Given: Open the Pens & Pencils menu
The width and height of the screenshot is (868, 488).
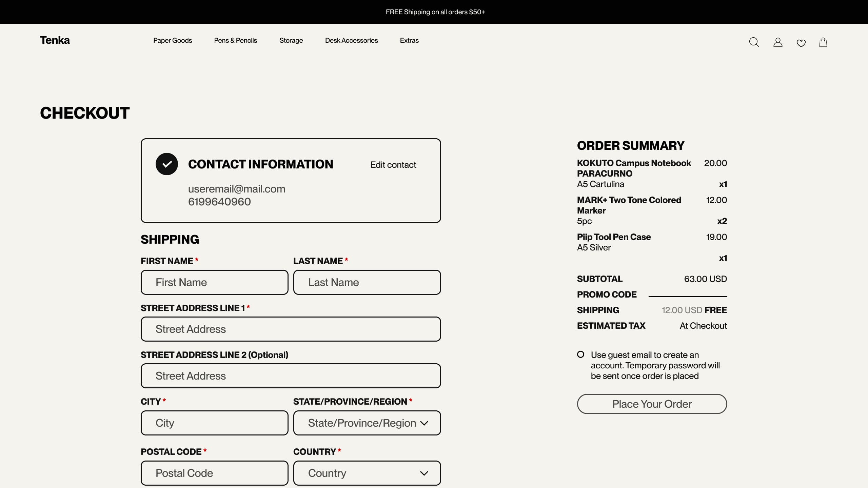Looking at the screenshot, I should tap(236, 40).
